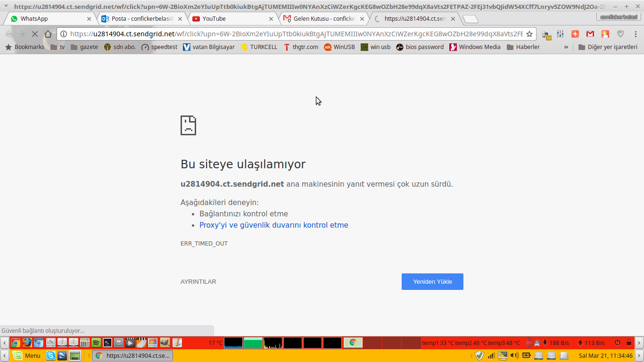This screenshot has width=644, height=362.
Task: Open the 'Diğer yer işaretleri' bookmarks folder
Action: pyautogui.click(x=608, y=47)
